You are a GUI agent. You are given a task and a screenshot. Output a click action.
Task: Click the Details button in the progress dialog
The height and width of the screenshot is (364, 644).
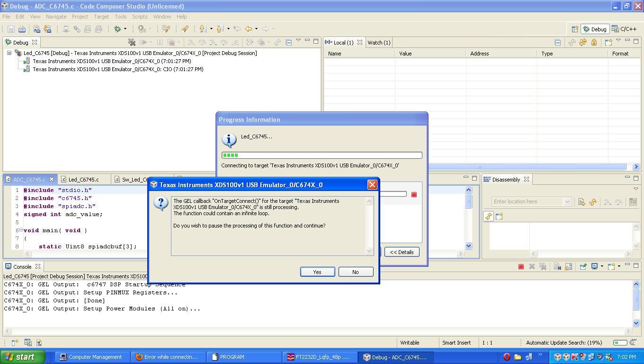point(402,252)
